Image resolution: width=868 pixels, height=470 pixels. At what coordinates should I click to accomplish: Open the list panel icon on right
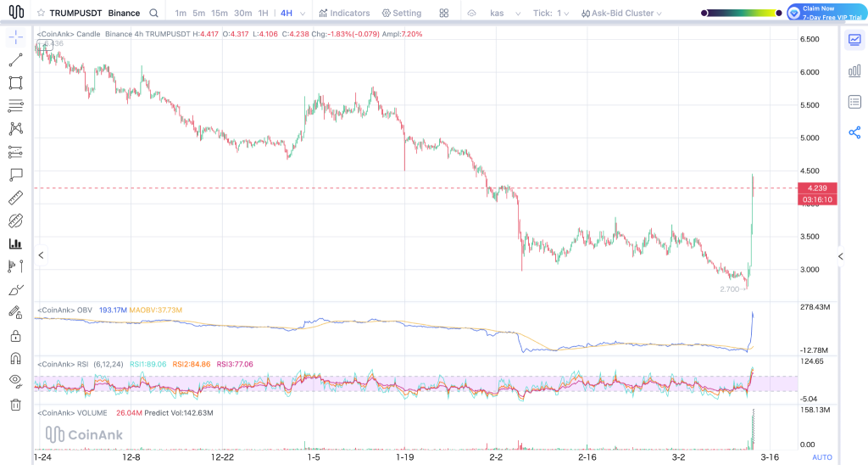point(854,102)
